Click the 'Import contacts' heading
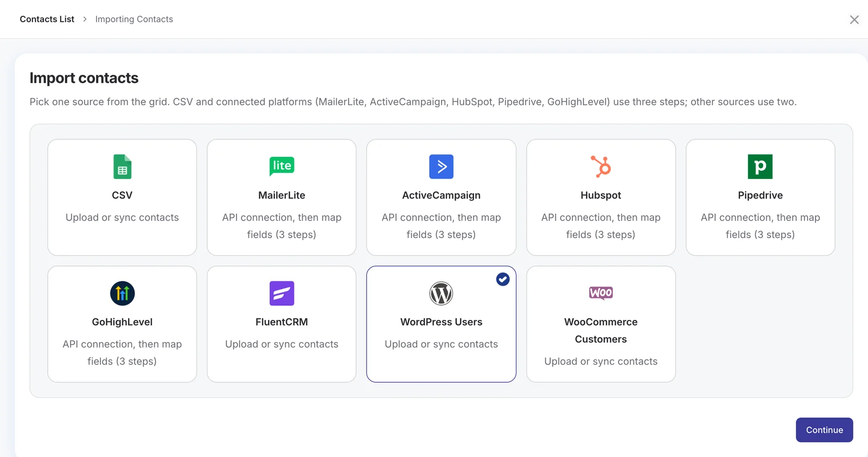This screenshot has height=457, width=868. [x=84, y=78]
